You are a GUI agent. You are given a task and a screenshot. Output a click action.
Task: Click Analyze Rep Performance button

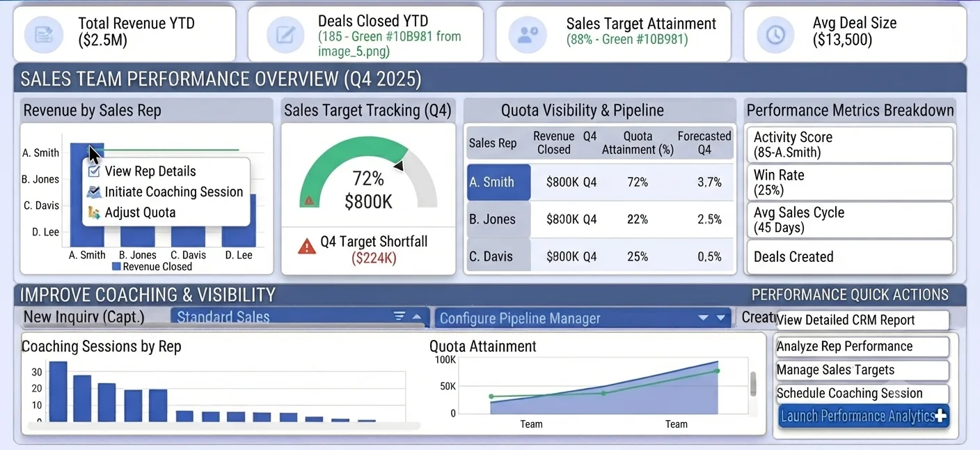click(862, 346)
